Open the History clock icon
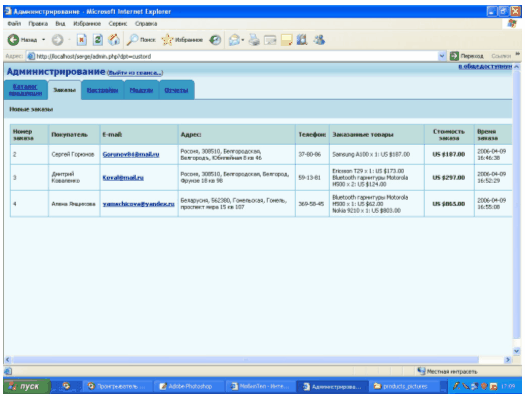Viewport: 525px width, 396px height. [215, 40]
